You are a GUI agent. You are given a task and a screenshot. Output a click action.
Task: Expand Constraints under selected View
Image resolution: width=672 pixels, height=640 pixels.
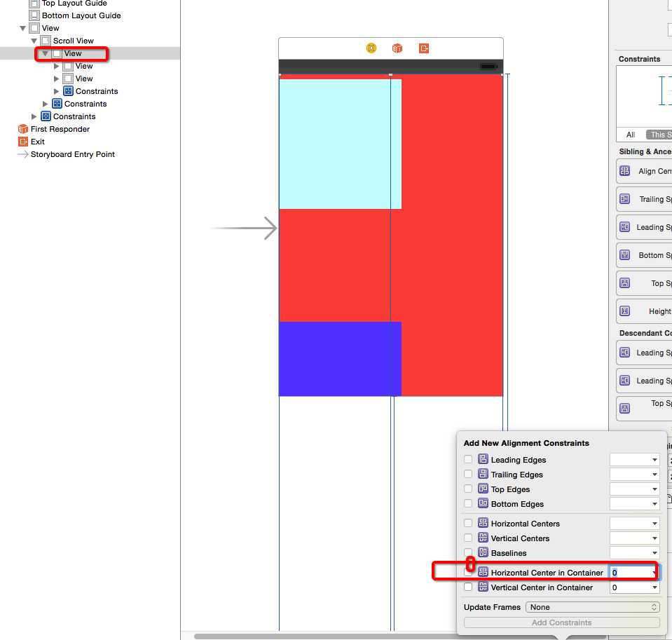pos(56,91)
